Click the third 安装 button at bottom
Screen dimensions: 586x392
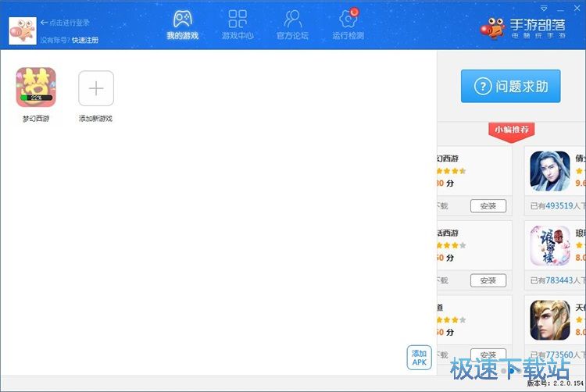tap(488, 355)
